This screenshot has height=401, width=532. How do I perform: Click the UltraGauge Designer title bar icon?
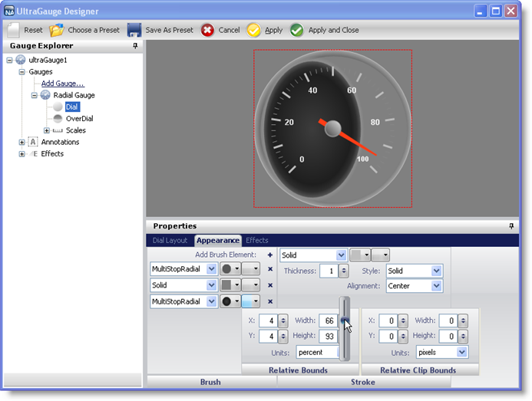pos(9,12)
